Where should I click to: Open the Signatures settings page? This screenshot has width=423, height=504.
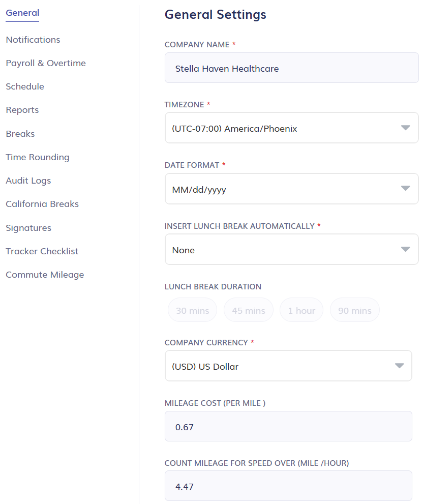(x=28, y=228)
